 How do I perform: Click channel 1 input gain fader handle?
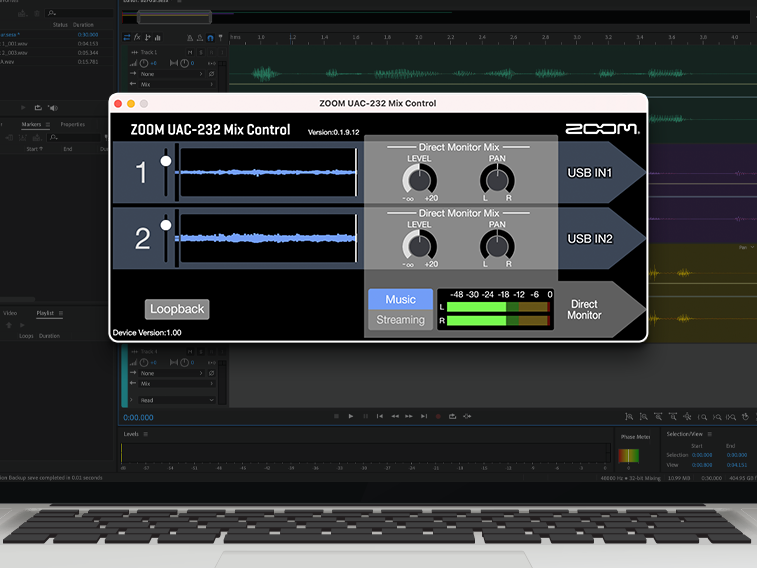(166, 161)
